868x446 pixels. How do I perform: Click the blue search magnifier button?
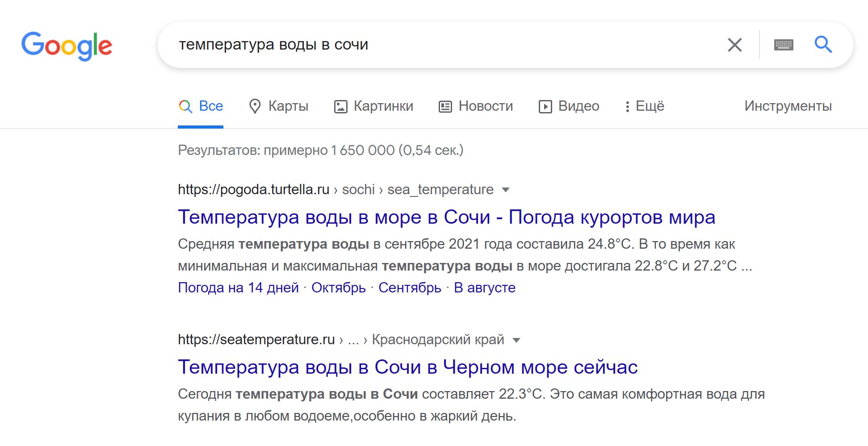(823, 45)
